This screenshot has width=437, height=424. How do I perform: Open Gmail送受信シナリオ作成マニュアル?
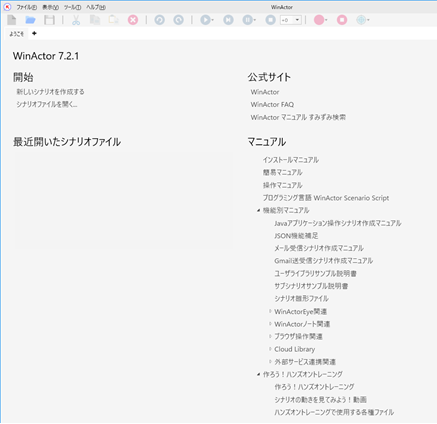point(323,261)
